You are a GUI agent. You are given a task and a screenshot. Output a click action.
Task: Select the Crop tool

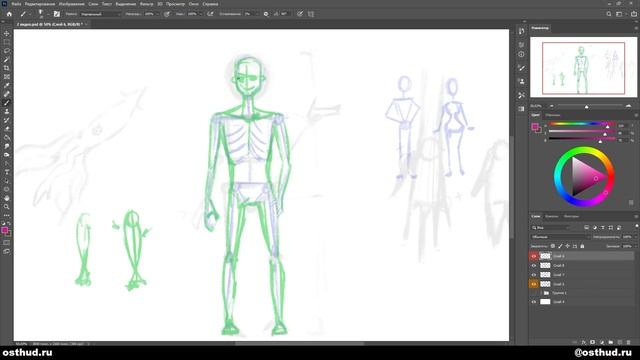pos(7,68)
